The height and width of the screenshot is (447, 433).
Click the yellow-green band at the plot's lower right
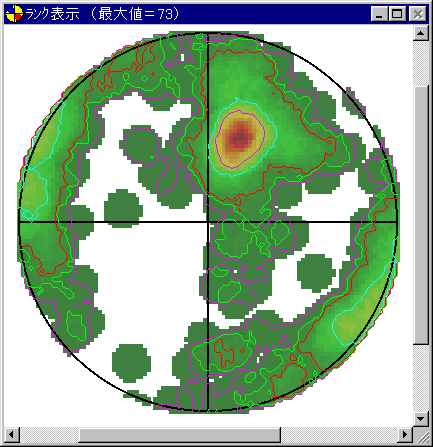coord(356,321)
